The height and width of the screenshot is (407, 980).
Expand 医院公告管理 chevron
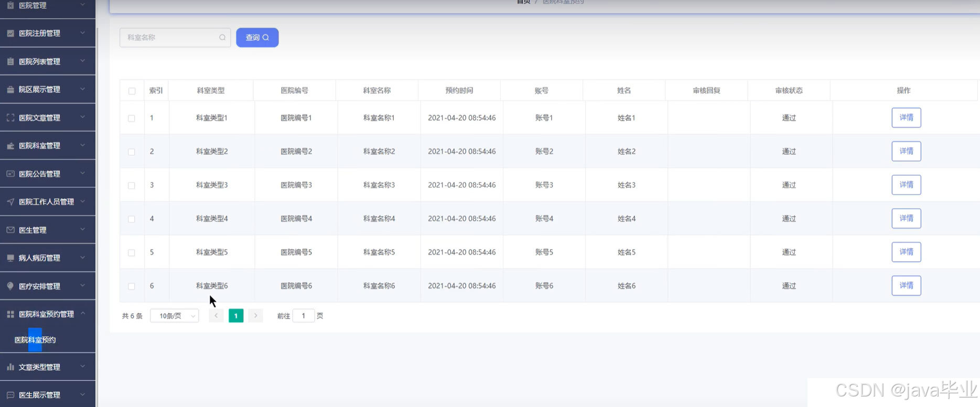point(82,173)
